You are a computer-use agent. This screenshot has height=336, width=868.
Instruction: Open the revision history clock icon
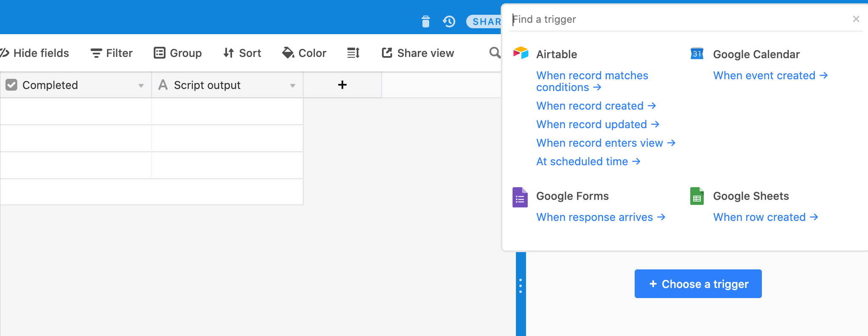pos(449,21)
